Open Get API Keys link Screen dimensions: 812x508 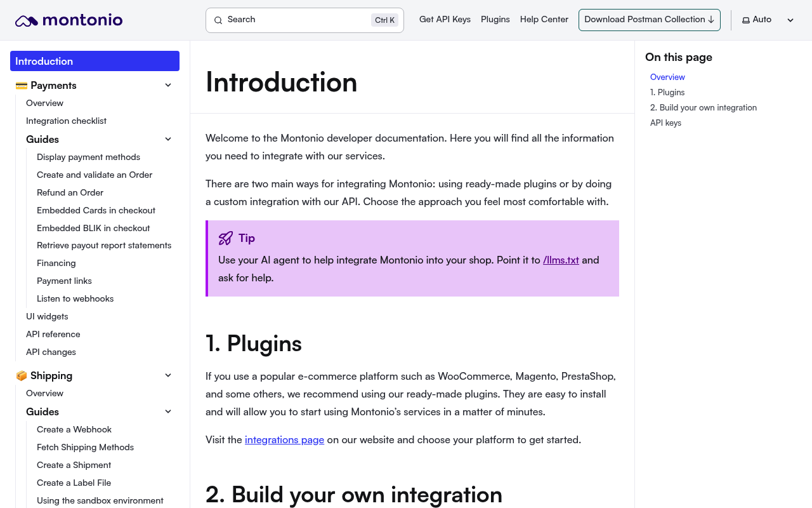[x=445, y=20]
